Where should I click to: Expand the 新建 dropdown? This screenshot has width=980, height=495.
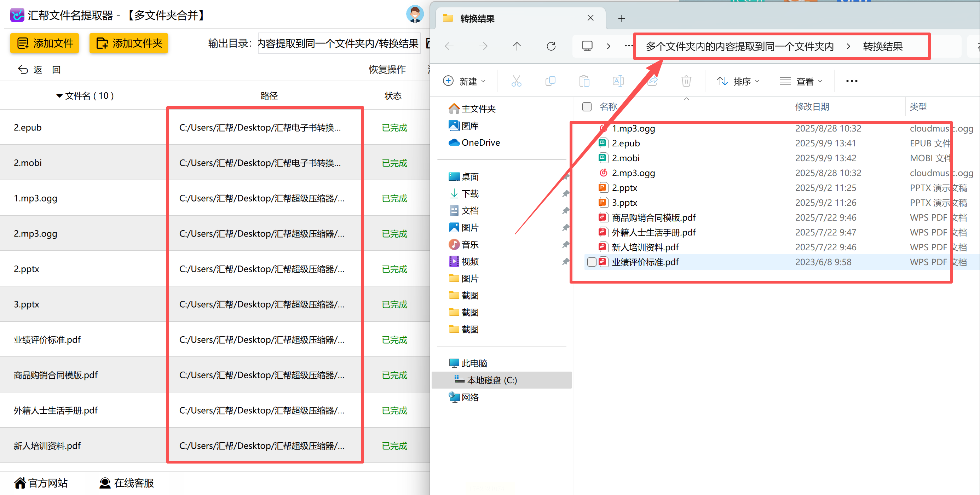(x=465, y=81)
